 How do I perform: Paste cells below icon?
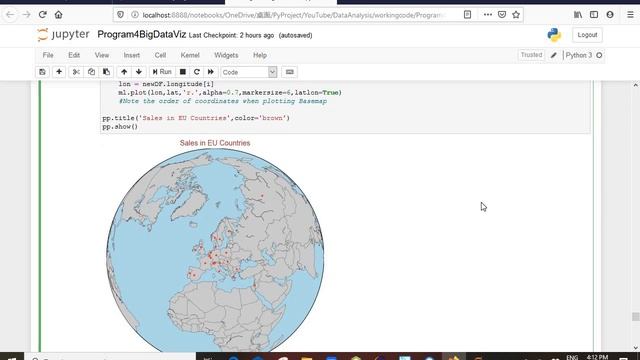[106, 72]
